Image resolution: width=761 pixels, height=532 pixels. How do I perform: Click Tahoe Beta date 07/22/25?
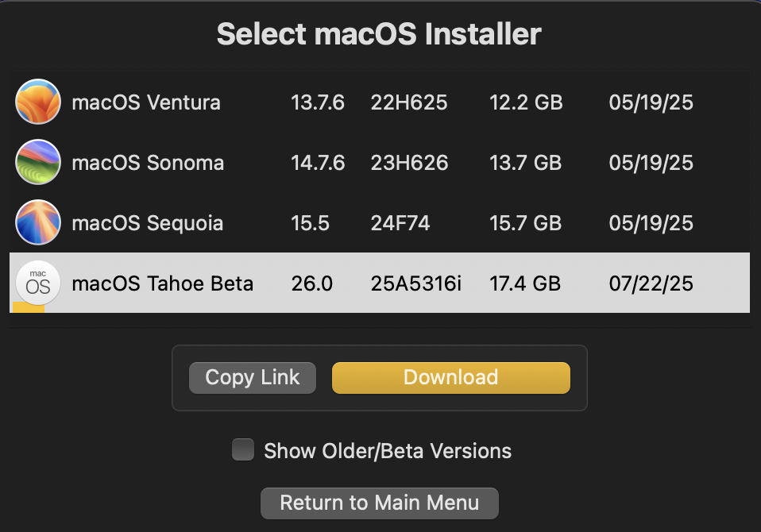[651, 283]
